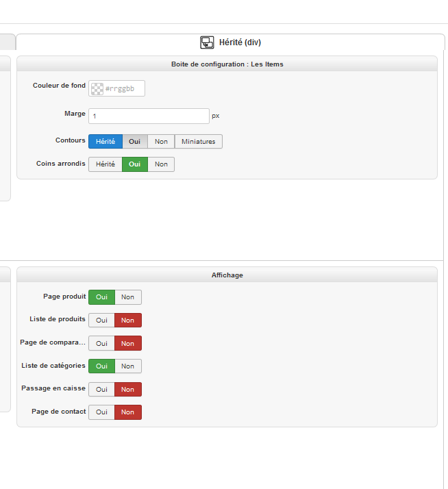Set Contours to Hérité
Viewport: 448px width, 489px height.
[105, 142]
